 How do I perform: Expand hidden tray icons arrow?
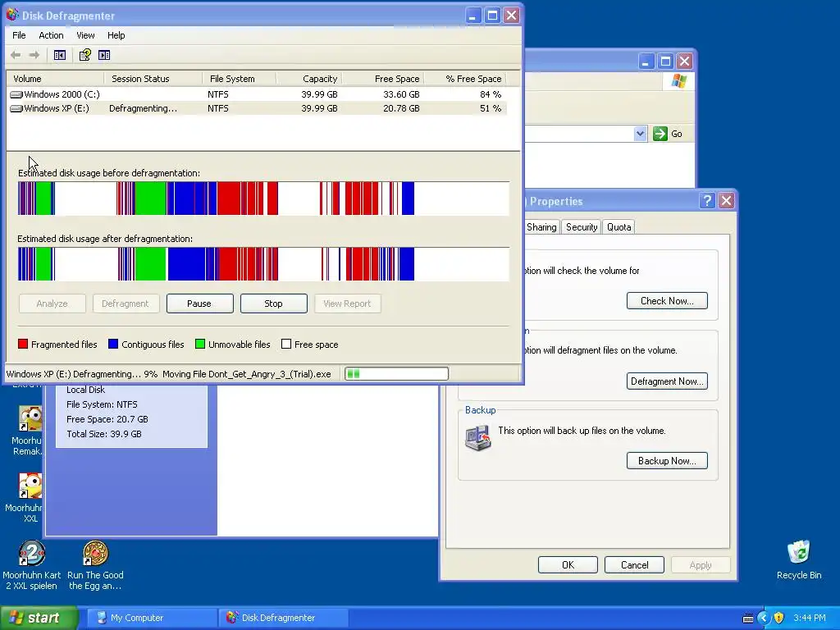pos(764,618)
